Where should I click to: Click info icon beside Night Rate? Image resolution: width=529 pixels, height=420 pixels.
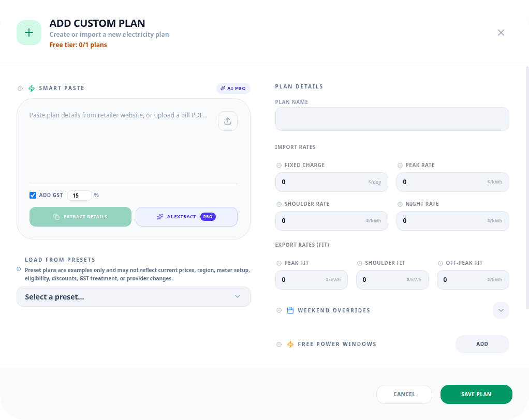point(400,204)
